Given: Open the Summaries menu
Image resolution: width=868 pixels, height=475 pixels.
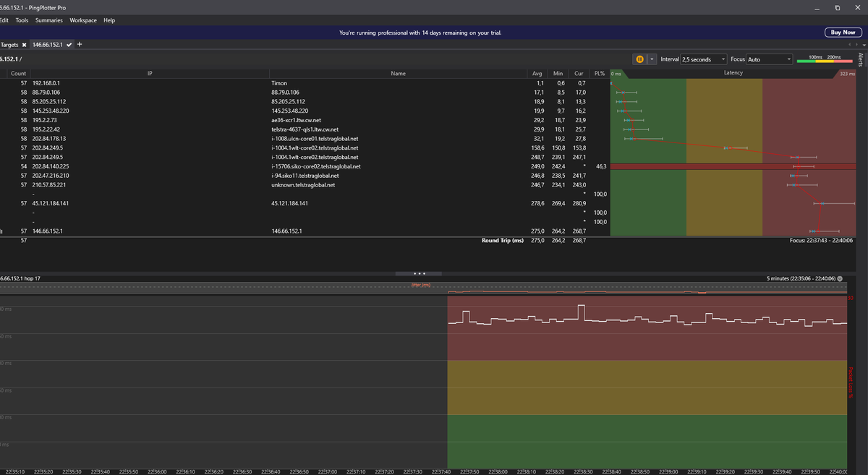Looking at the screenshot, I should 48,20.
